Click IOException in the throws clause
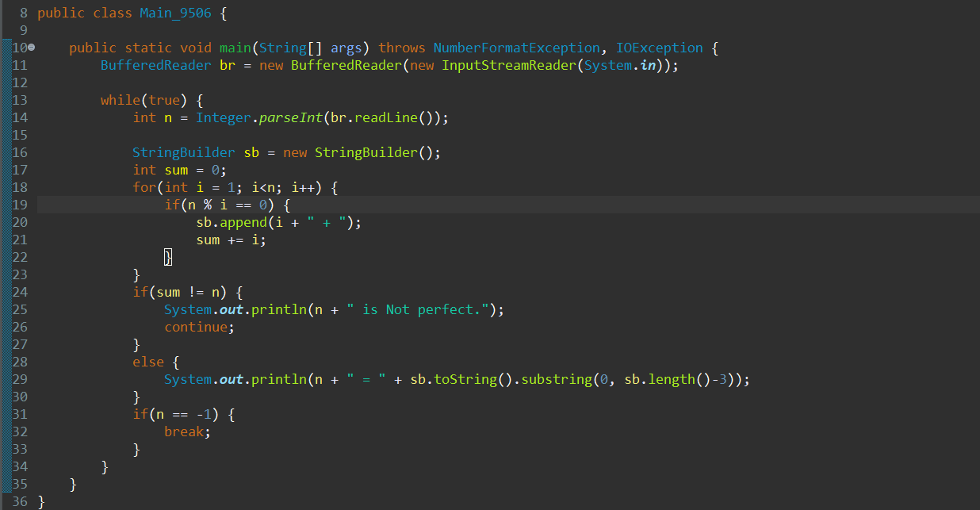 (660, 48)
